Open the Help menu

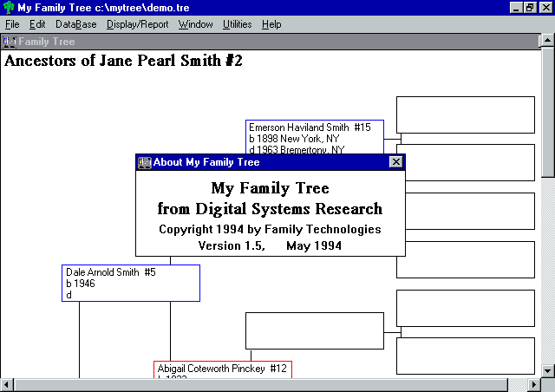(x=271, y=24)
